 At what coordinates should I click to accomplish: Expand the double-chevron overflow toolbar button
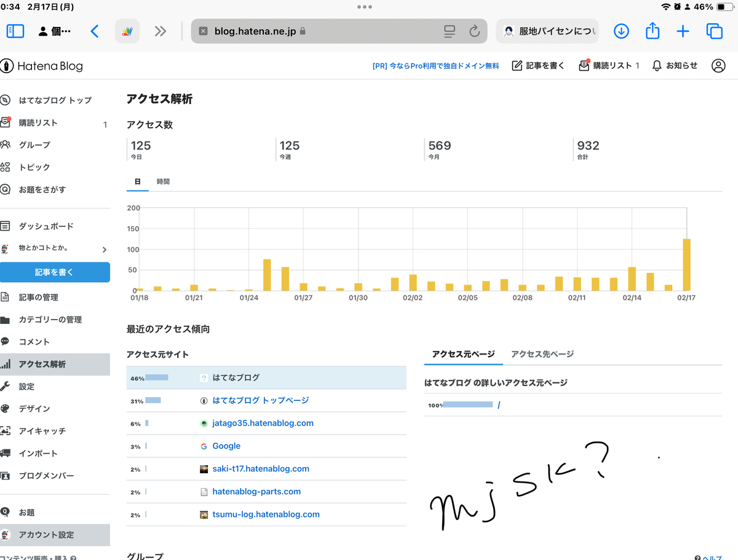[161, 31]
